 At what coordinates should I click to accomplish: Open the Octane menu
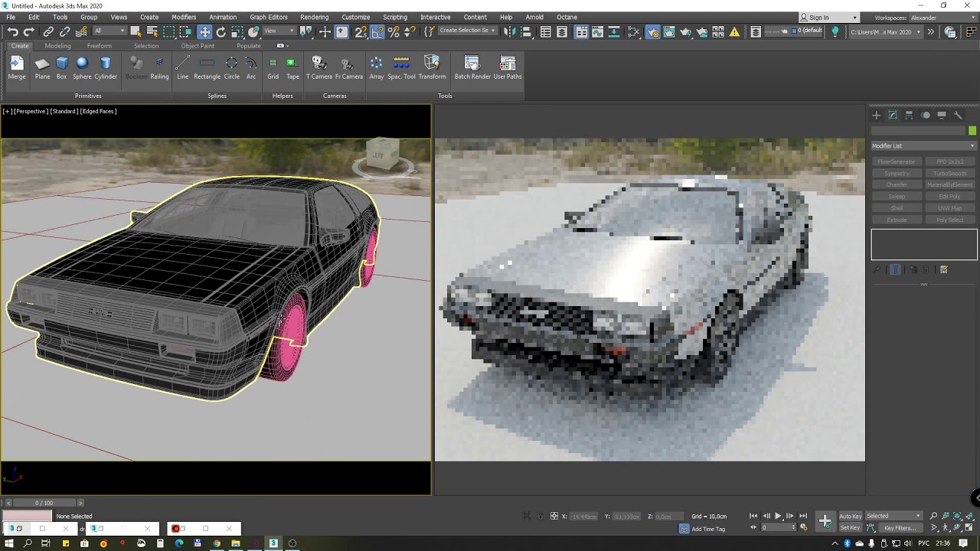tap(567, 17)
